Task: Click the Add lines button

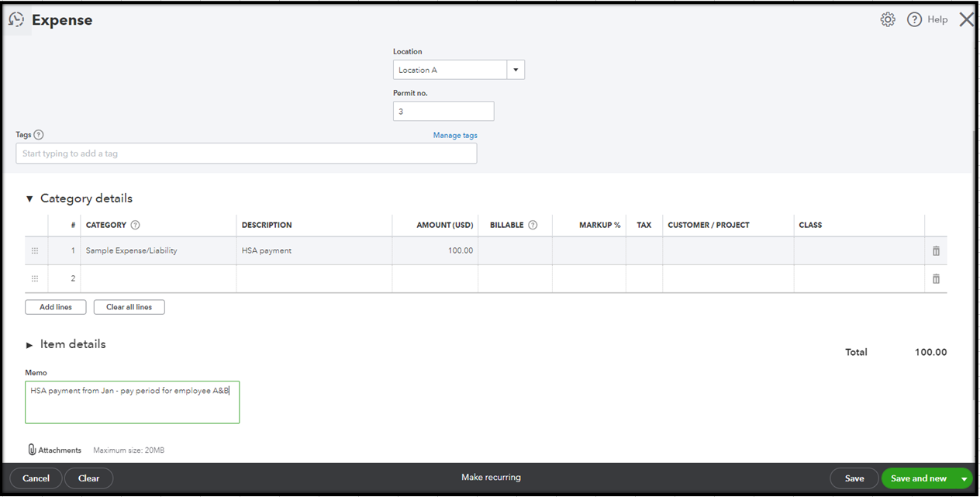Action: pos(55,306)
